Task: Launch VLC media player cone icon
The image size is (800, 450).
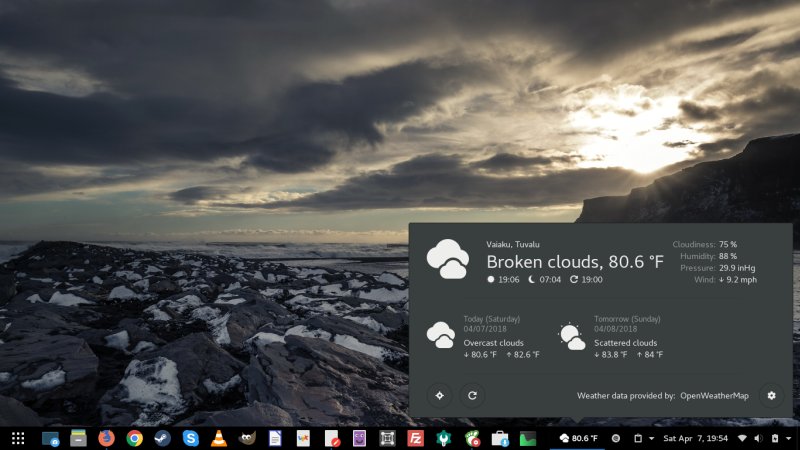Action: click(x=219, y=438)
